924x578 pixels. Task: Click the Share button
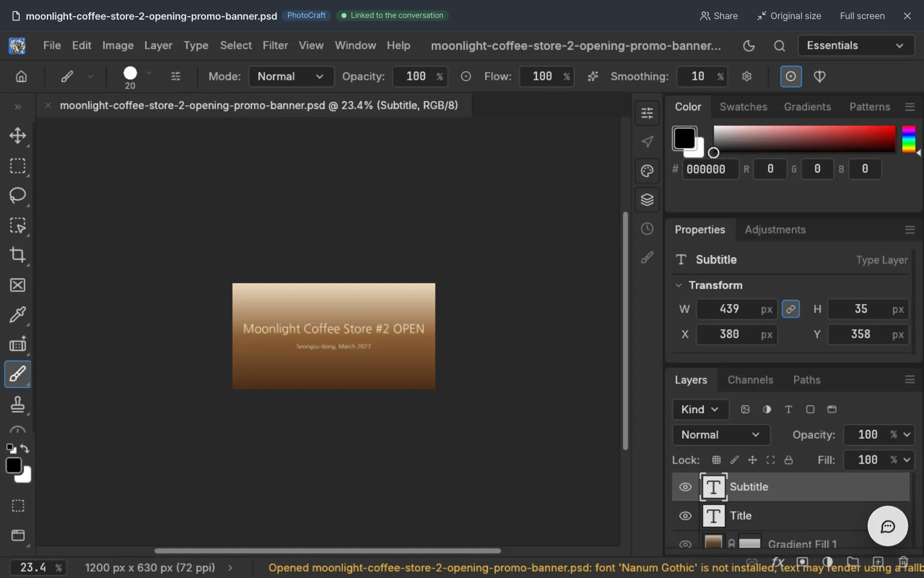(x=719, y=16)
